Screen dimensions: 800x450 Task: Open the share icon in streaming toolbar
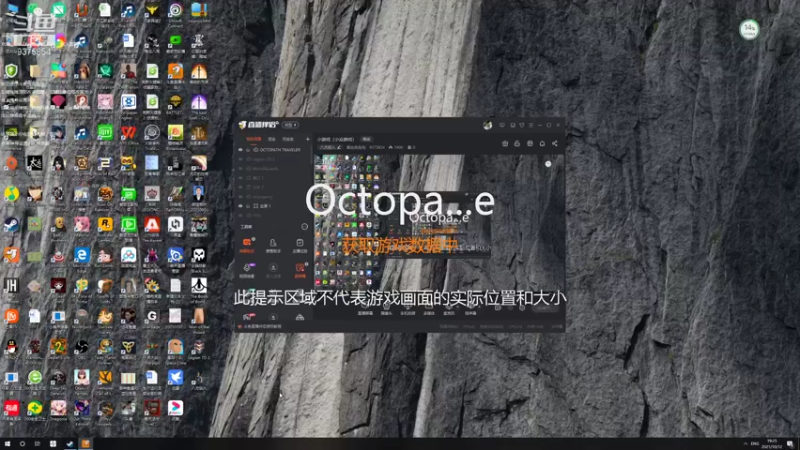click(x=555, y=144)
